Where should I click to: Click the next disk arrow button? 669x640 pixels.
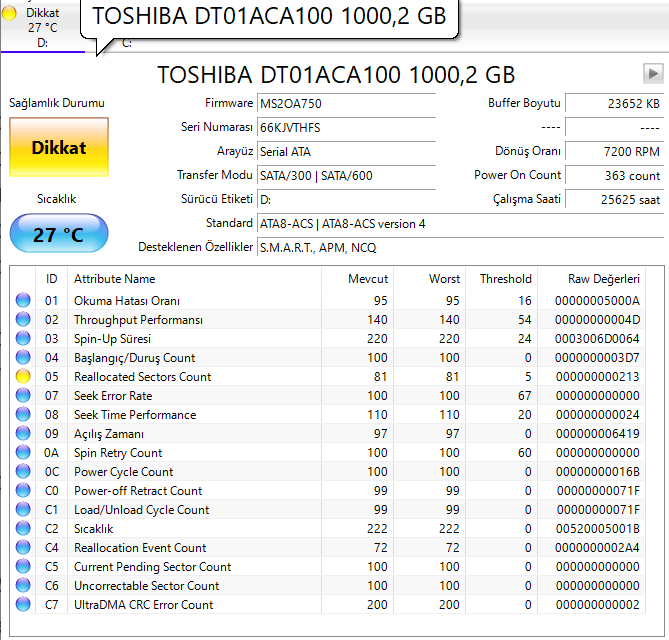[x=653, y=74]
